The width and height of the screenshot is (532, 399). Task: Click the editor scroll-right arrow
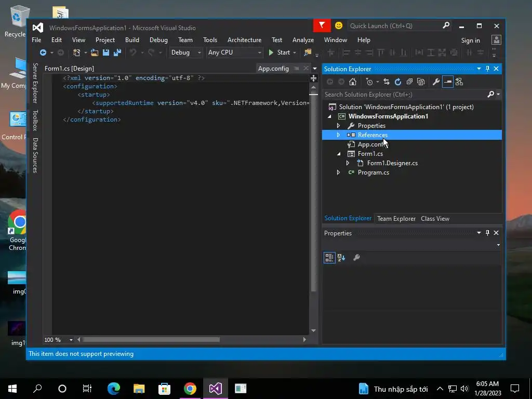click(x=304, y=340)
